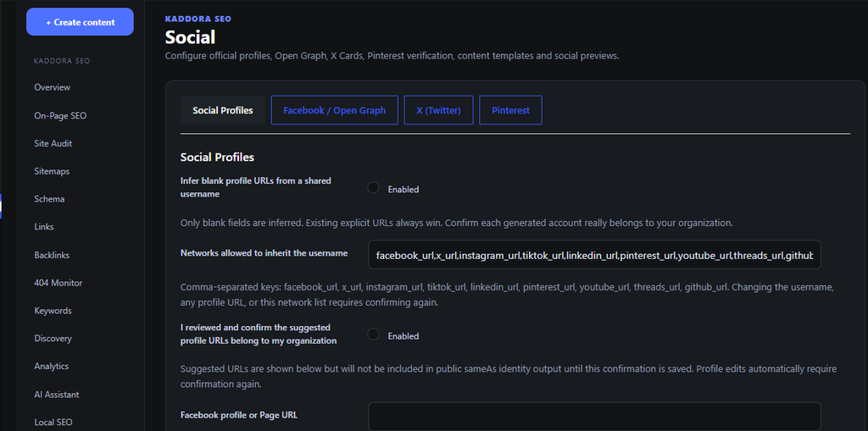Image resolution: width=868 pixels, height=431 pixels.
Task: Click the 'Networks allowed to inherit the username' label
Action: pyautogui.click(x=264, y=253)
